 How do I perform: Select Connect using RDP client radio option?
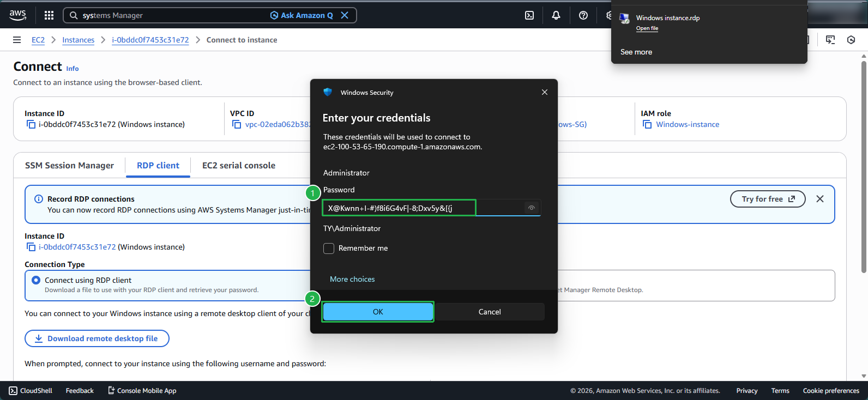click(x=36, y=280)
